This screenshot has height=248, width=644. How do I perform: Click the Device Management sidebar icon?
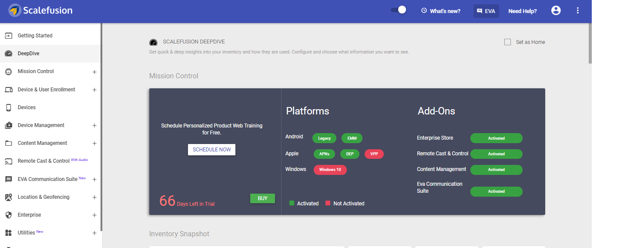[x=8, y=125]
